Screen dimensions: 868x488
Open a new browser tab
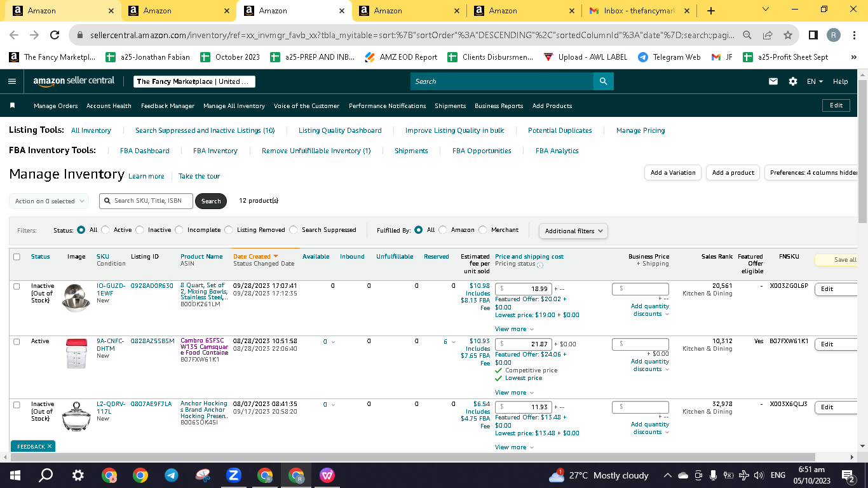point(711,11)
